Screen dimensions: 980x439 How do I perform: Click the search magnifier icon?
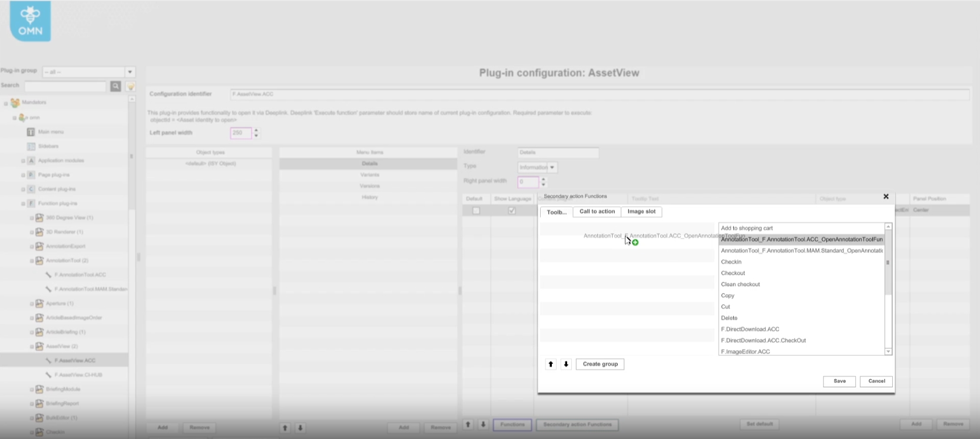(x=115, y=87)
